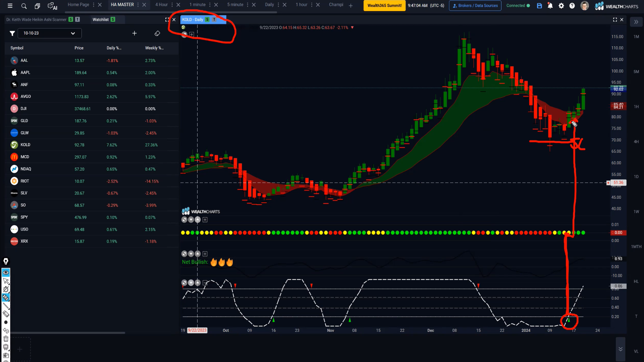Image resolution: width=644 pixels, height=362 pixels.
Task: Toggle S badge on Heikin Ashi Scanner tab
Action: coord(71,19)
